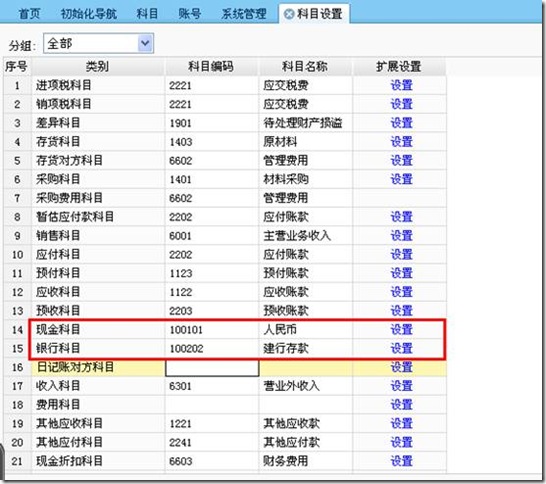The width and height of the screenshot is (546, 484).
Task: Open the 初始化导航 tab
Action: point(89,14)
